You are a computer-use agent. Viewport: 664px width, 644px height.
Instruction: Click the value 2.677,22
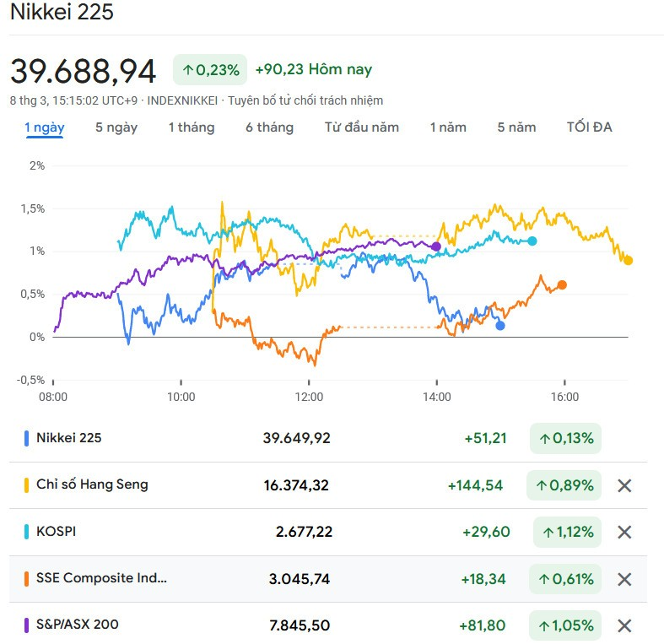click(304, 532)
